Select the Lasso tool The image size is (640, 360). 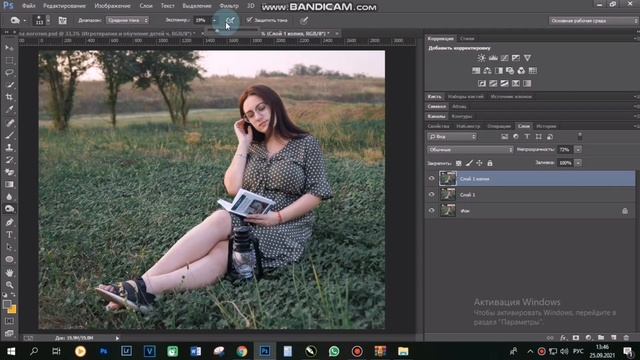(9, 73)
